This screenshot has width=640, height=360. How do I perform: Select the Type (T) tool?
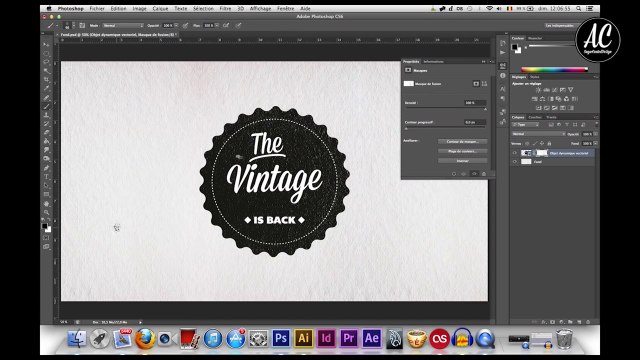(47, 177)
